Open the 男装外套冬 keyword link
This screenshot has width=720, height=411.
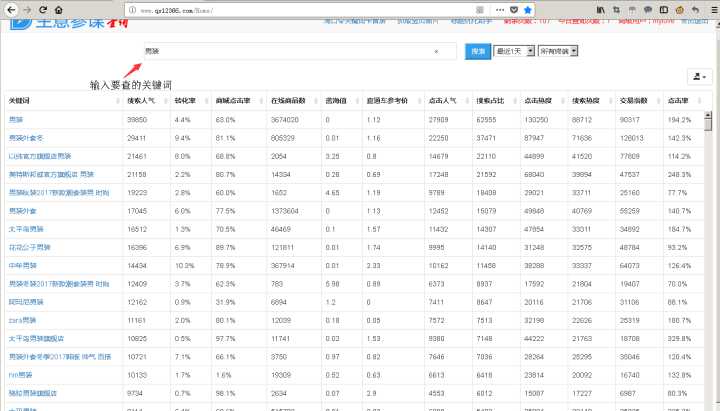tap(27, 137)
